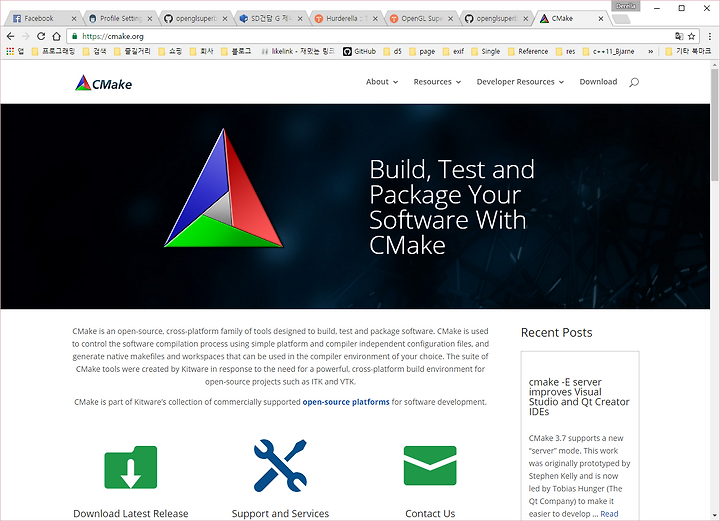Open the 'cmake -E server improves Visual Studio' post
The height and width of the screenshot is (521, 720).
coord(579,397)
